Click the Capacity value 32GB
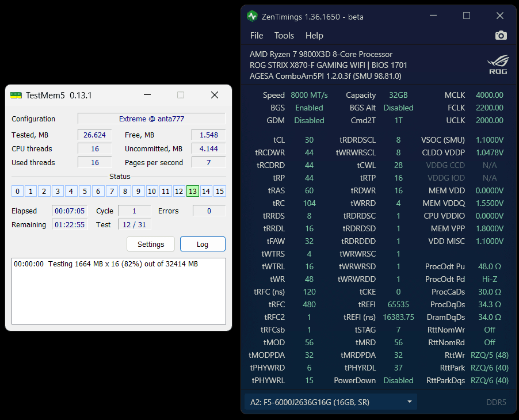 pyautogui.click(x=398, y=95)
